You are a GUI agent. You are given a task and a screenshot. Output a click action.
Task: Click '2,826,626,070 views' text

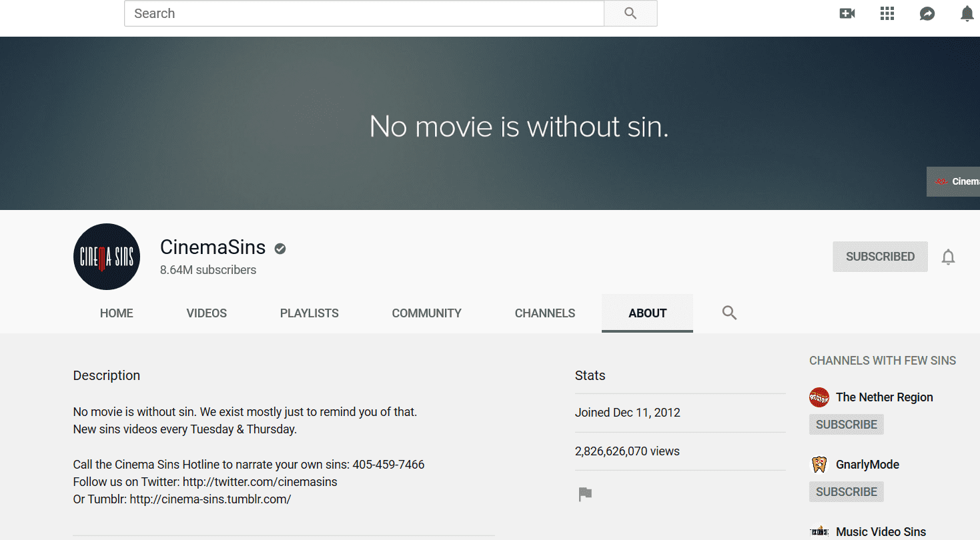[x=627, y=451]
